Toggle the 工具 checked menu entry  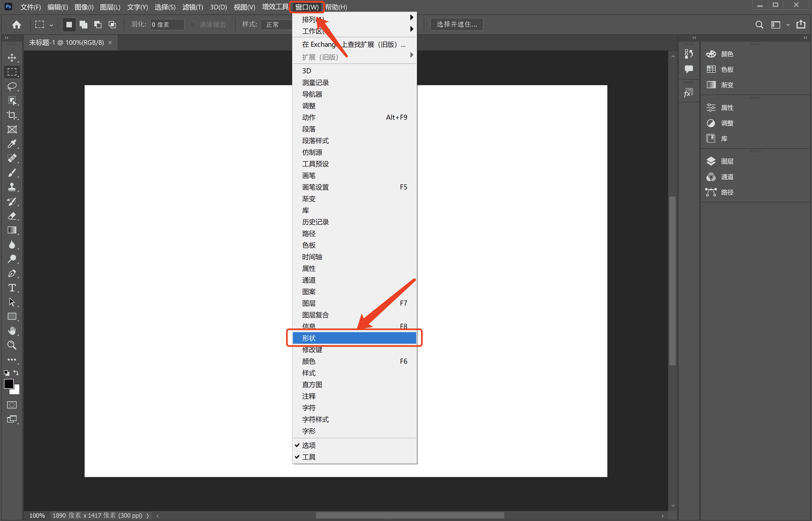pos(309,457)
